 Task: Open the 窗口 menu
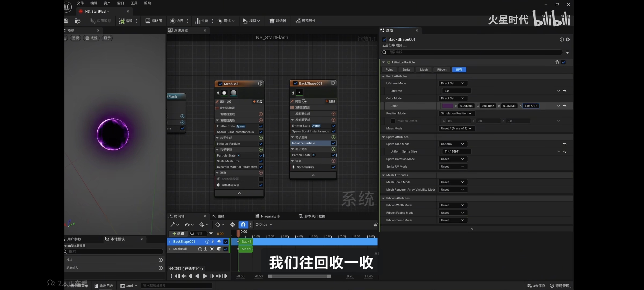coord(120,3)
